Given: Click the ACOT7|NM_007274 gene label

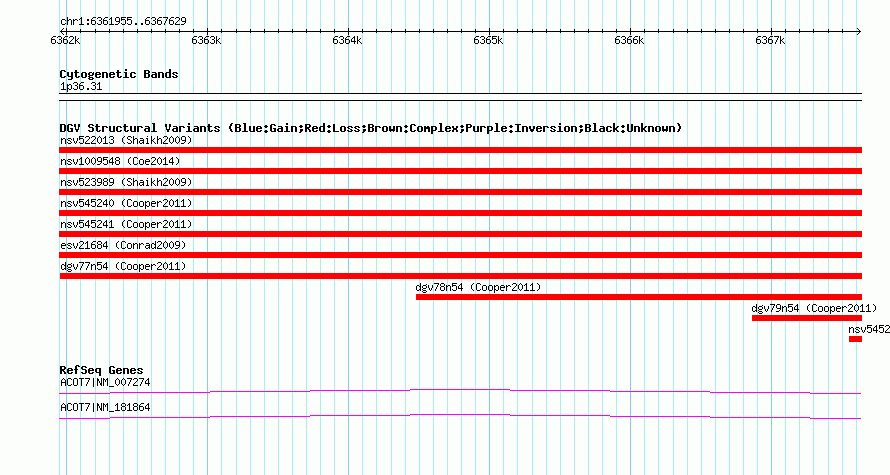Looking at the screenshot, I should pyautogui.click(x=105, y=382).
